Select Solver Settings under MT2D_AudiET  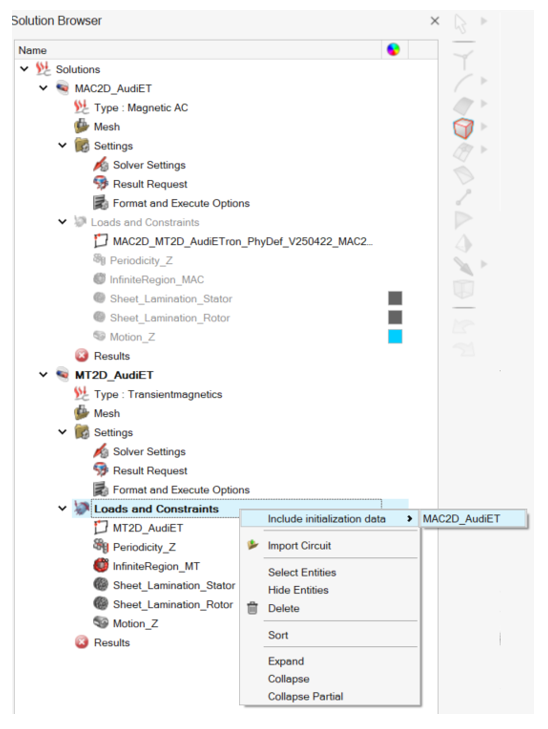[x=149, y=451]
